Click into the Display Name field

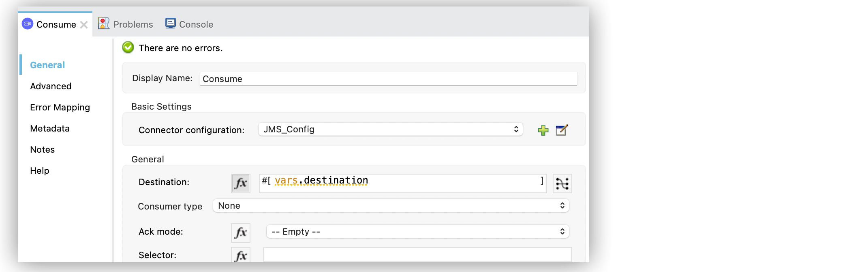(x=388, y=79)
